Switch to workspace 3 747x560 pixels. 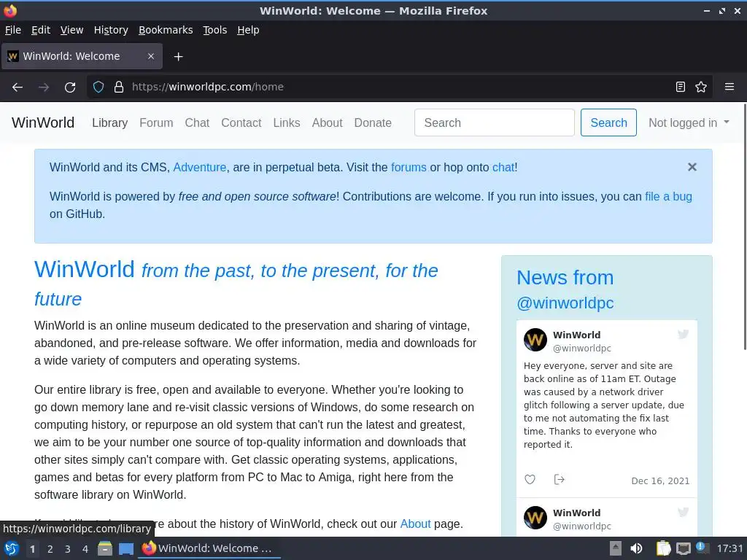tap(68, 549)
